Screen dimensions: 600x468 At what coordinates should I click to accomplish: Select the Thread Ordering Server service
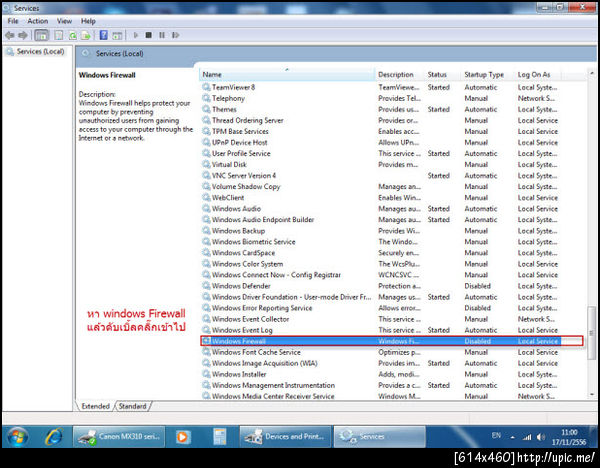tap(248, 120)
